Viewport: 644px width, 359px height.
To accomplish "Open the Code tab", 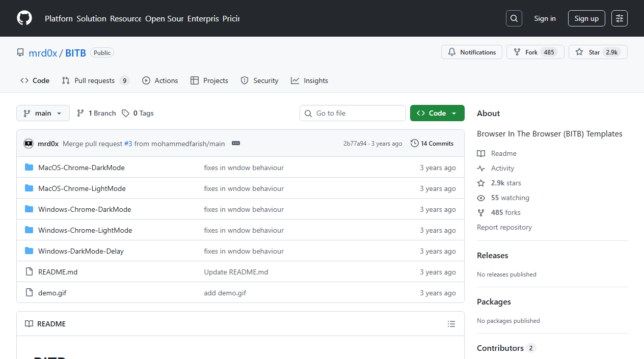I will 35,80.
